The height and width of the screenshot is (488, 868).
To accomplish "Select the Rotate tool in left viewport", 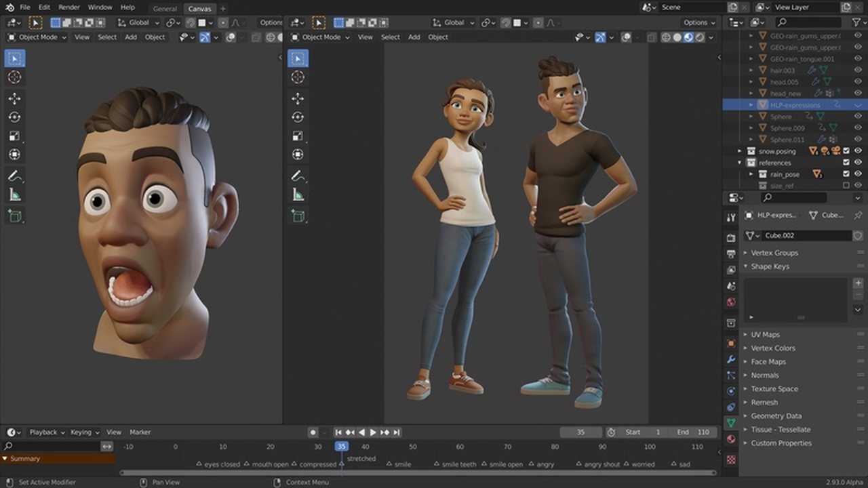I will pos(14,117).
